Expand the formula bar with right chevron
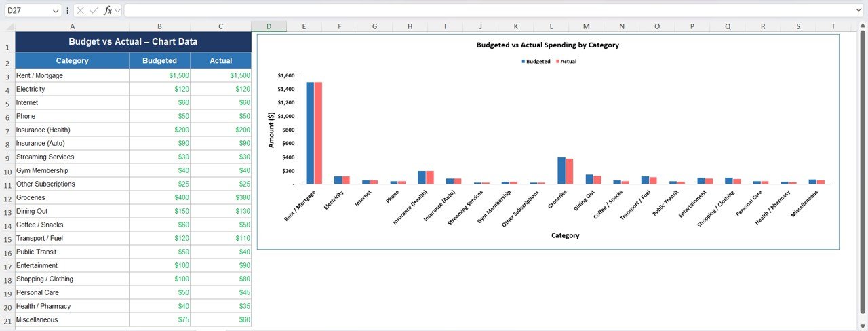Image resolution: width=868 pixels, height=331 pixels. pyautogui.click(x=859, y=10)
